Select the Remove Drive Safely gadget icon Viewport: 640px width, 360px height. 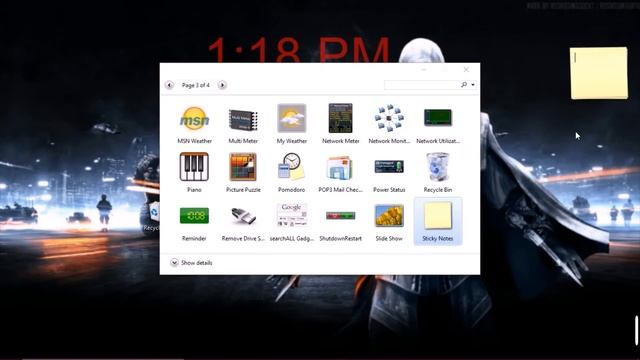tap(243, 216)
